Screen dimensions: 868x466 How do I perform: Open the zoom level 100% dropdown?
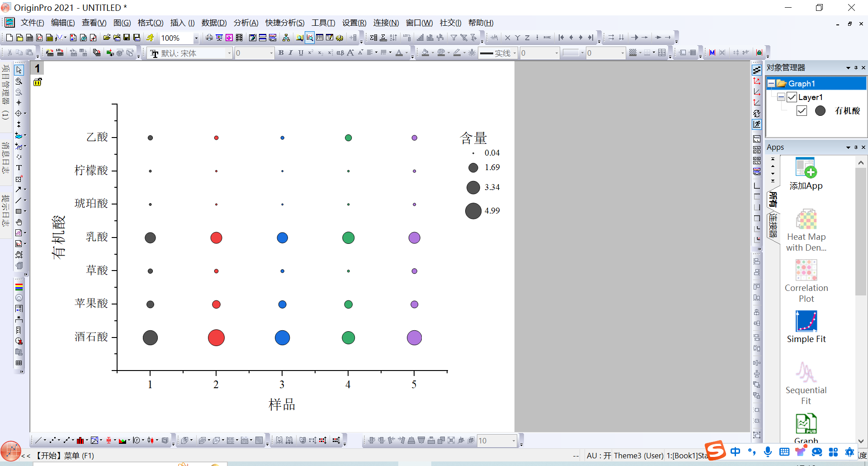point(196,38)
